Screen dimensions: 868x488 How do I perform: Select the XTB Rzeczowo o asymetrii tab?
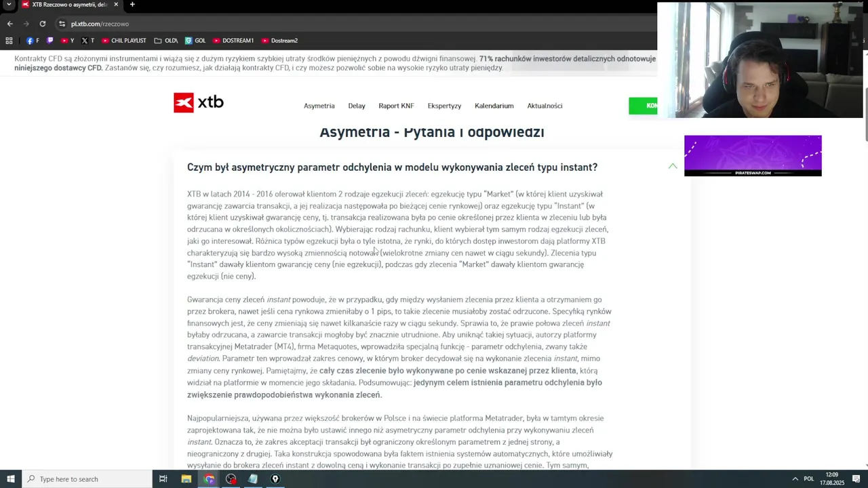(70, 5)
